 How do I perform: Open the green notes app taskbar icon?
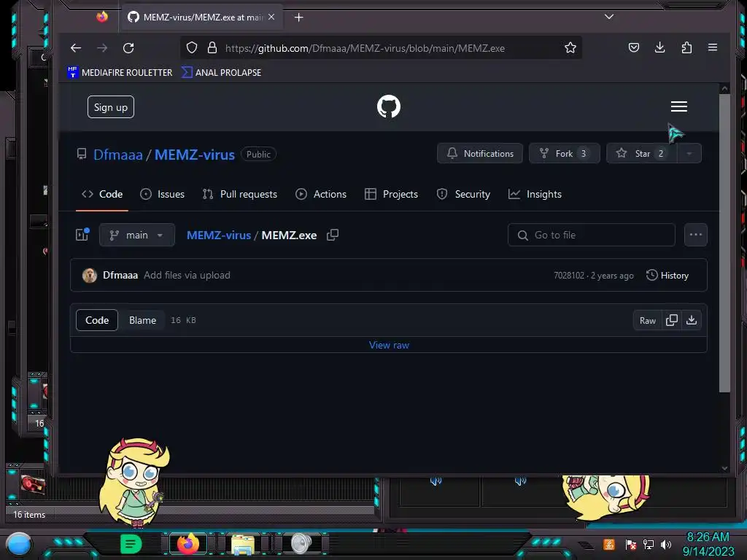coord(131,544)
